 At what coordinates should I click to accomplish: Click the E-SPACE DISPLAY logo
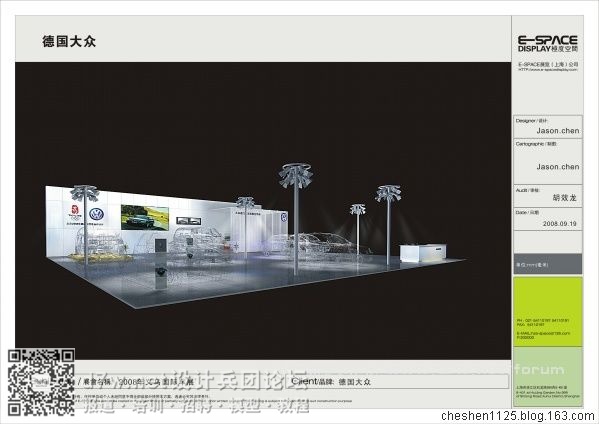[548, 44]
